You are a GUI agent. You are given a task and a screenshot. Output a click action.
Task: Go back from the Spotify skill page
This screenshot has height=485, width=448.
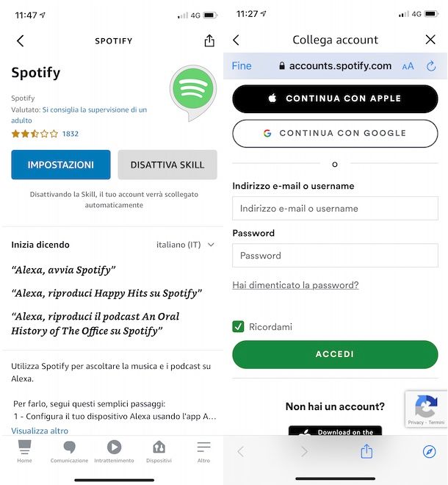tap(21, 41)
